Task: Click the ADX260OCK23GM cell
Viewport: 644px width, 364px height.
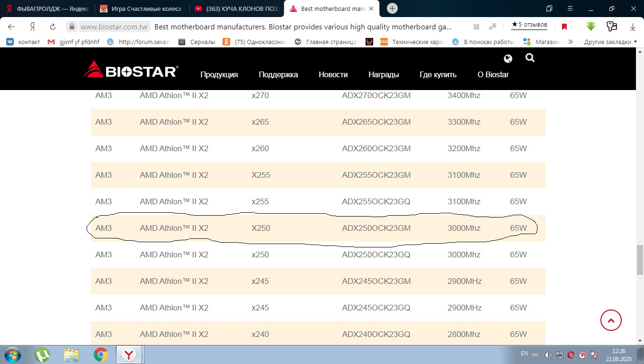Action: point(376,148)
